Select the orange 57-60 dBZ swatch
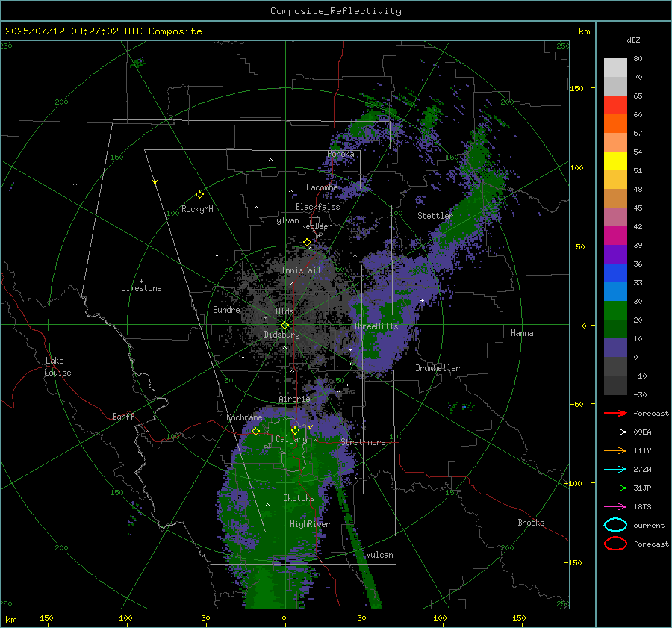This screenshot has width=672, height=628. [615, 124]
